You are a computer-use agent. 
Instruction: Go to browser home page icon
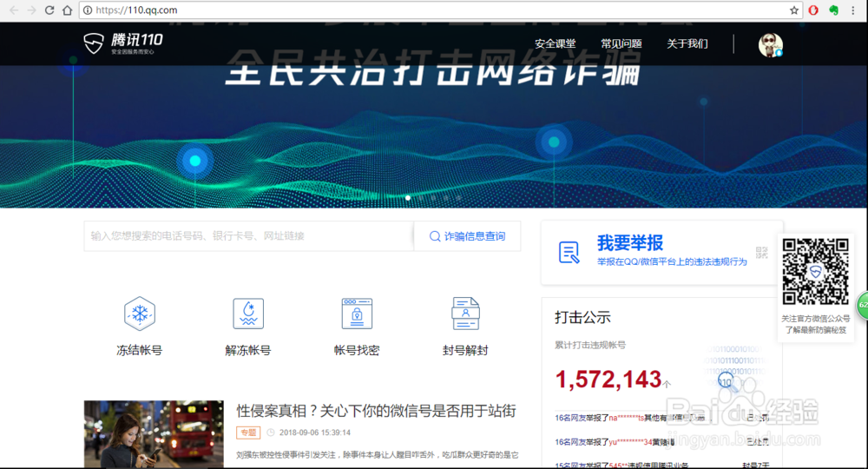[x=67, y=10]
